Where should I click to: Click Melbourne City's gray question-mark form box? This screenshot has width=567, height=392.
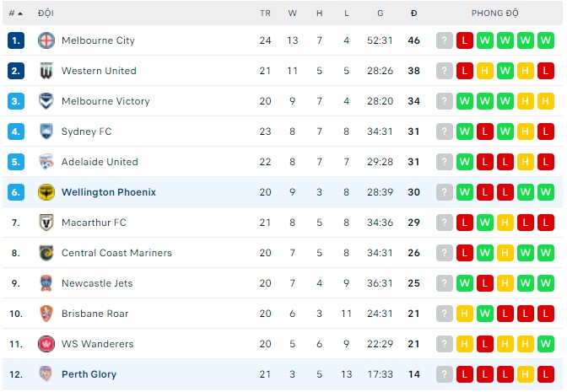point(445,40)
